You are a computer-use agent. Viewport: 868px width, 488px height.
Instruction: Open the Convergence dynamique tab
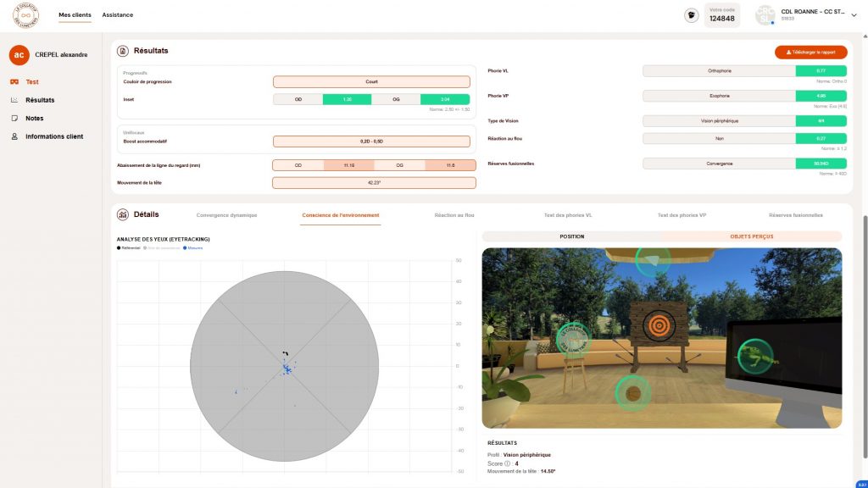pos(226,215)
